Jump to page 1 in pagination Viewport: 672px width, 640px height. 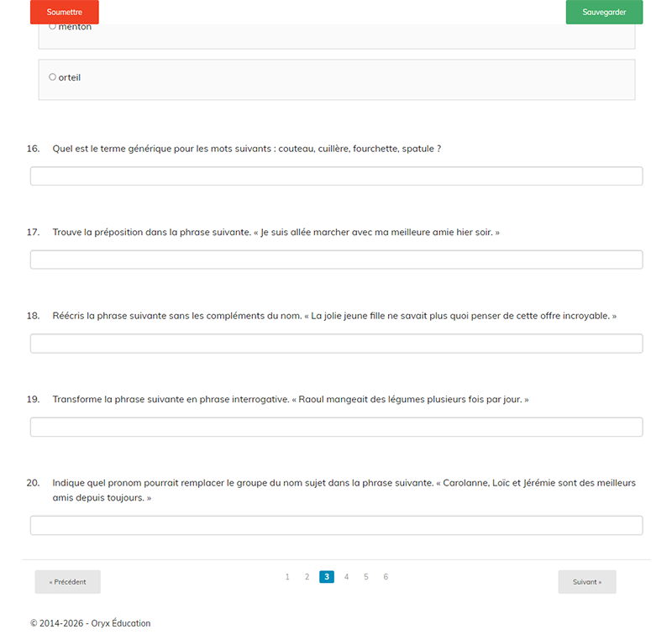pos(287,577)
